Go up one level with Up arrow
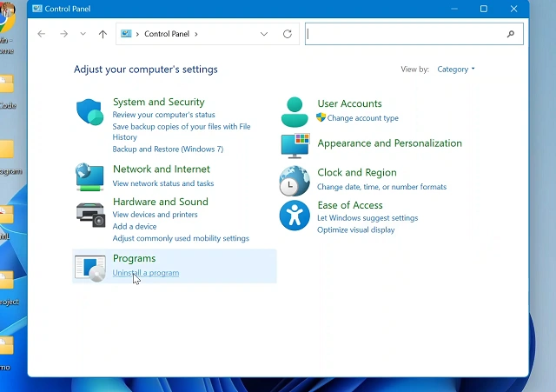 tap(103, 34)
